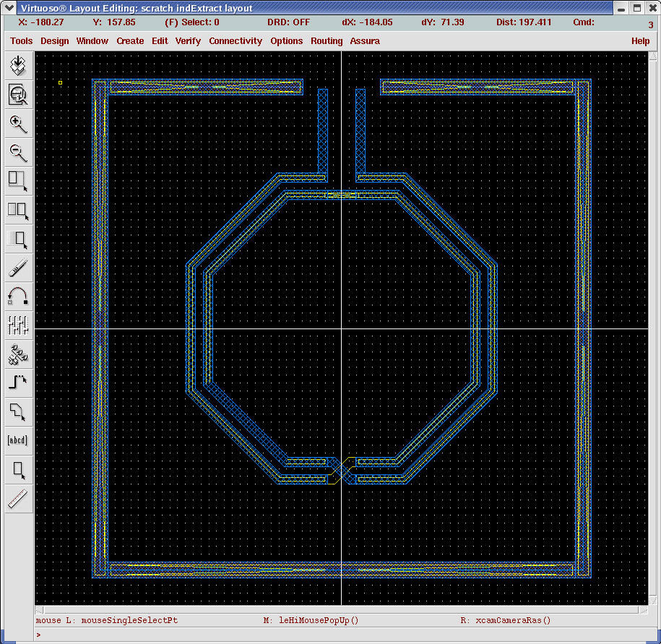
Task: Select the Move tool
Action: tap(17, 239)
